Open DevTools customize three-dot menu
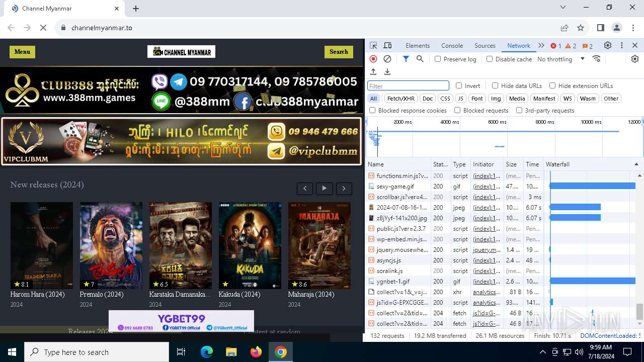Screen dimensions: 644x362 point(622,45)
